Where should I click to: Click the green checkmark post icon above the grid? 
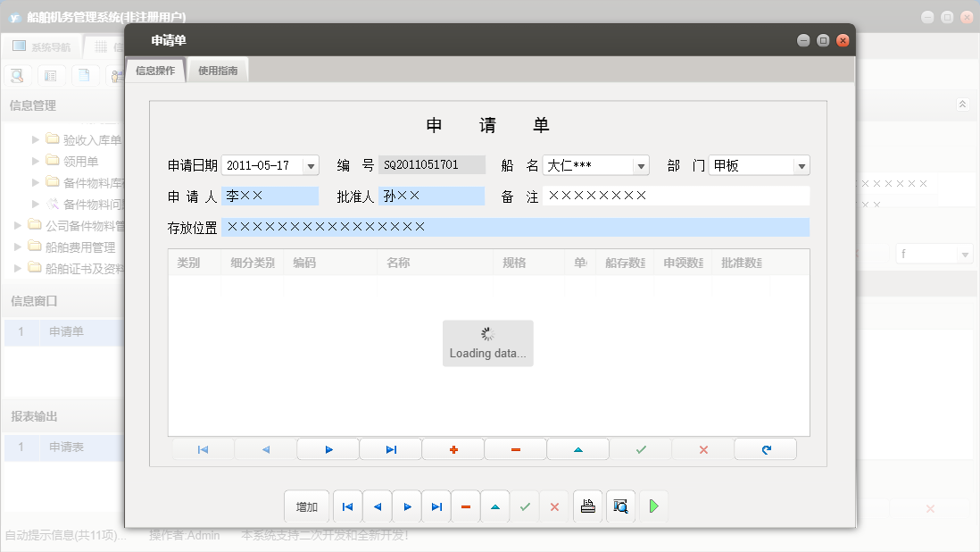640,449
